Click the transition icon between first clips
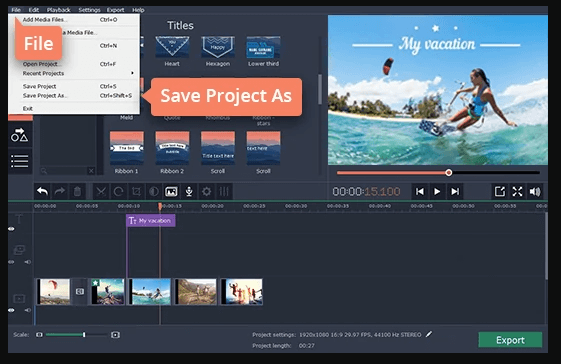This screenshot has width=561, height=364. coord(80,292)
